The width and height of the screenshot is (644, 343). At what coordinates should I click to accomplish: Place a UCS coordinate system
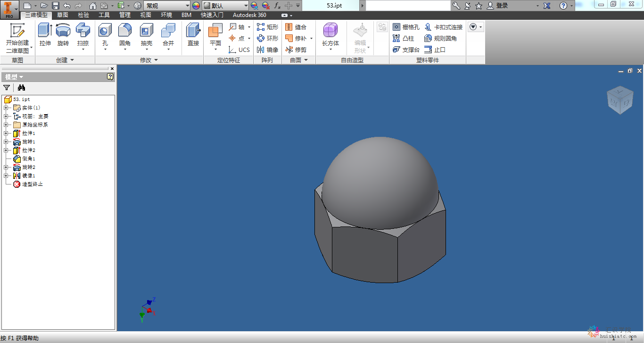tap(239, 50)
